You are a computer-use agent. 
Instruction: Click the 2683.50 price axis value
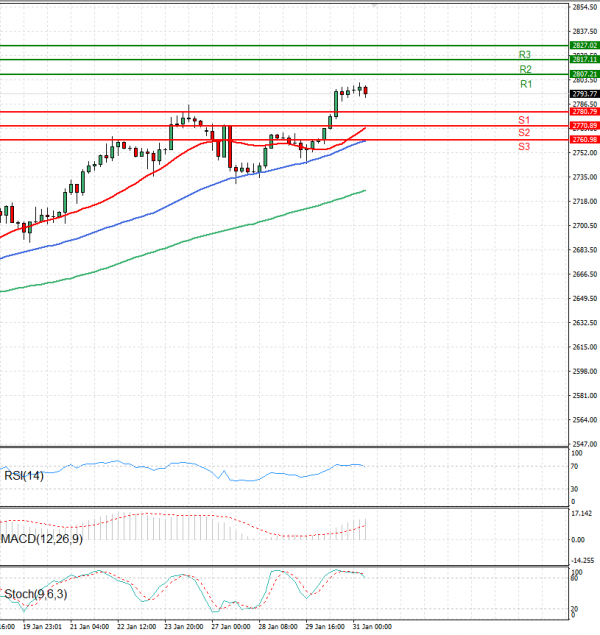click(585, 250)
